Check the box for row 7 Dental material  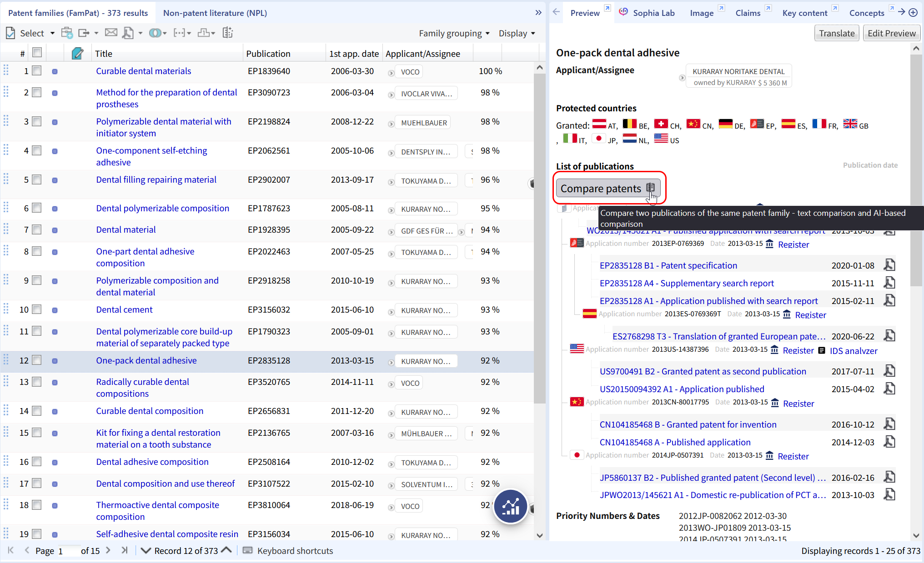tap(37, 229)
